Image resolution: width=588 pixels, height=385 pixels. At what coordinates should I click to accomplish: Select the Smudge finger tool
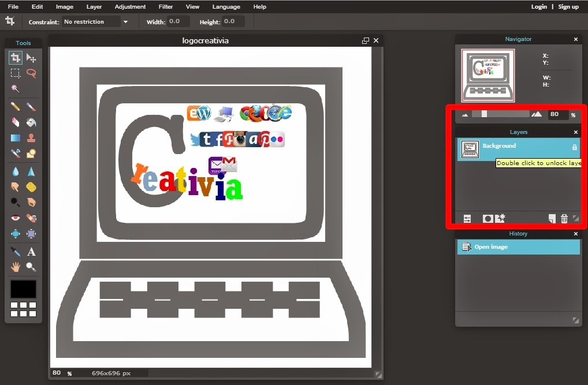(x=16, y=186)
